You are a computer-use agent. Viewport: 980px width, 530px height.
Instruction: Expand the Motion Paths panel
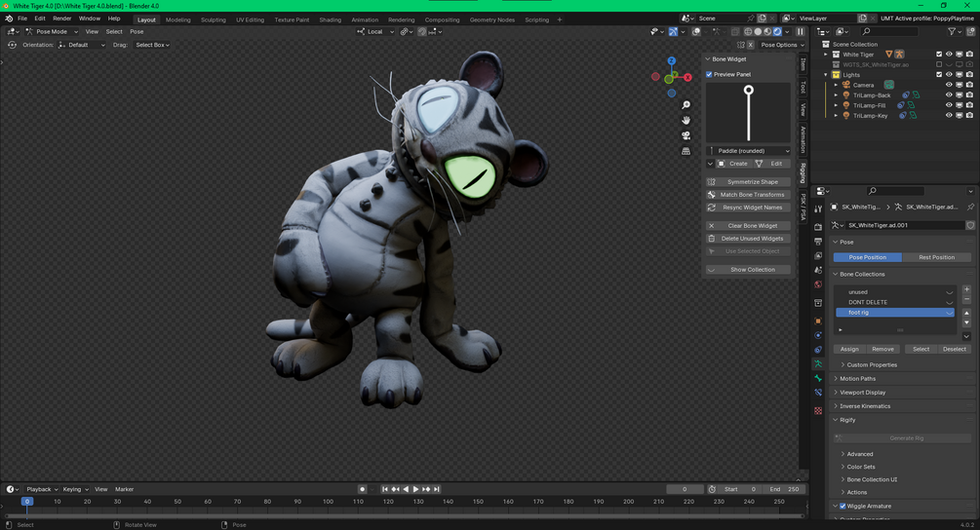pyautogui.click(x=857, y=379)
